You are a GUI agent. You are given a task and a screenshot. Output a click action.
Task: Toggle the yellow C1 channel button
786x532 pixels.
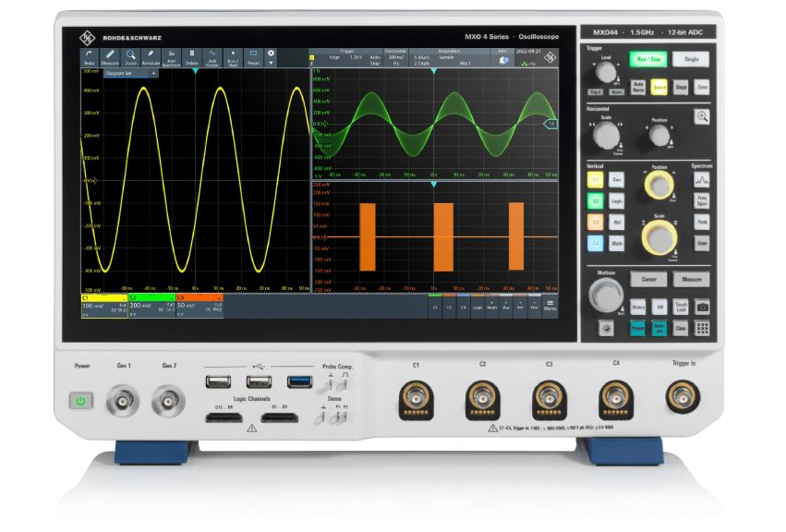[596, 180]
